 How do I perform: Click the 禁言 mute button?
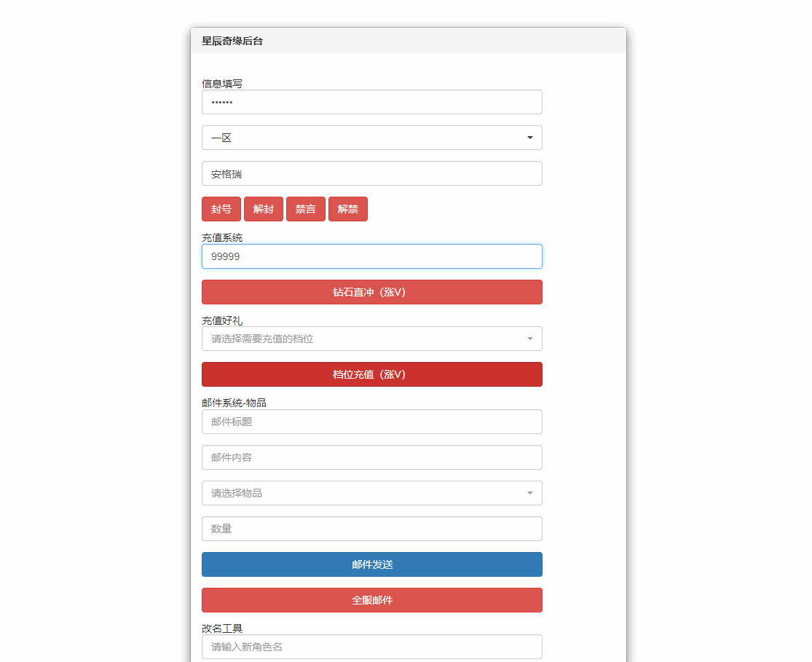coord(305,209)
